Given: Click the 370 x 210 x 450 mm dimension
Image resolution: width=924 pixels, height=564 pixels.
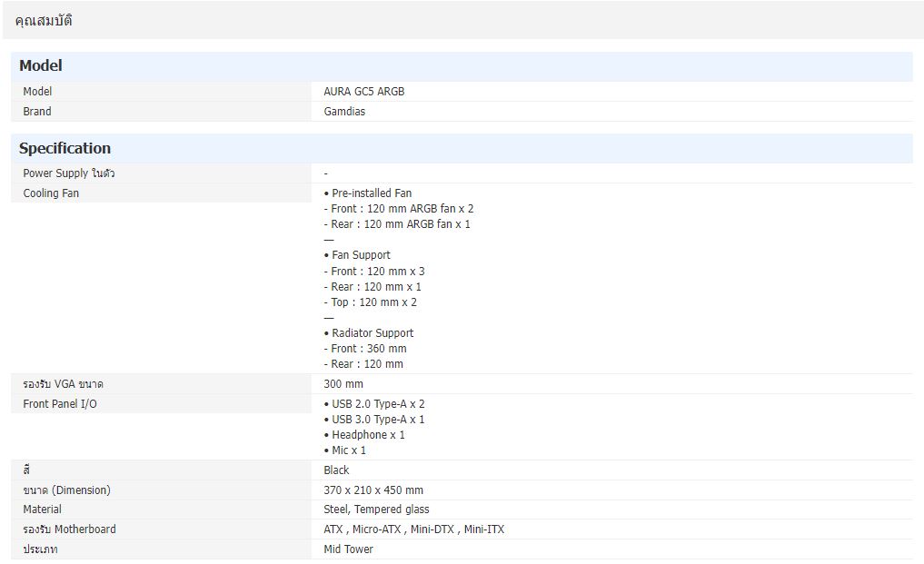Looking at the screenshot, I should click(x=373, y=490).
